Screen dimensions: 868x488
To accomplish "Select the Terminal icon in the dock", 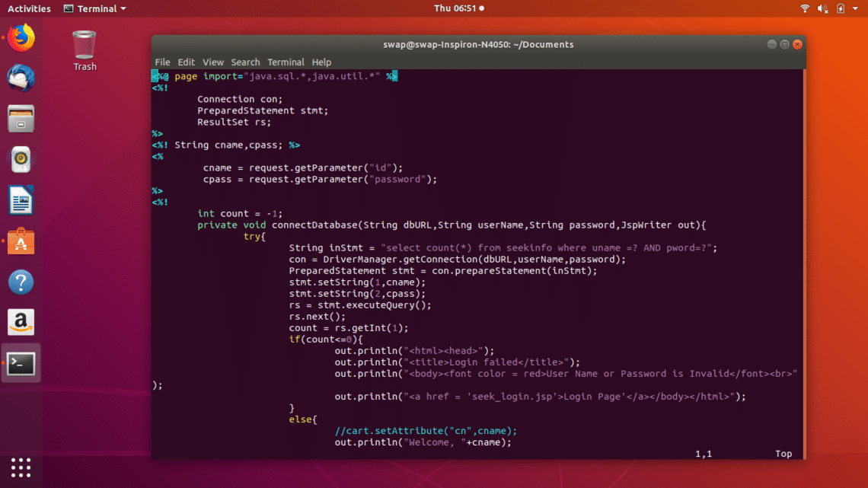I will pyautogui.click(x=21, y=363).
